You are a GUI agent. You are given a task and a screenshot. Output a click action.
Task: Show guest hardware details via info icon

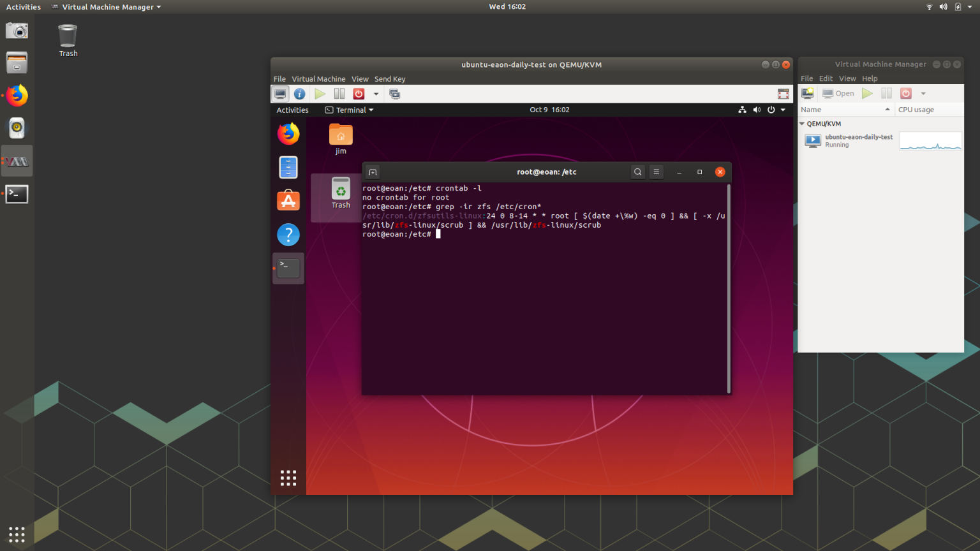(300, 93)
